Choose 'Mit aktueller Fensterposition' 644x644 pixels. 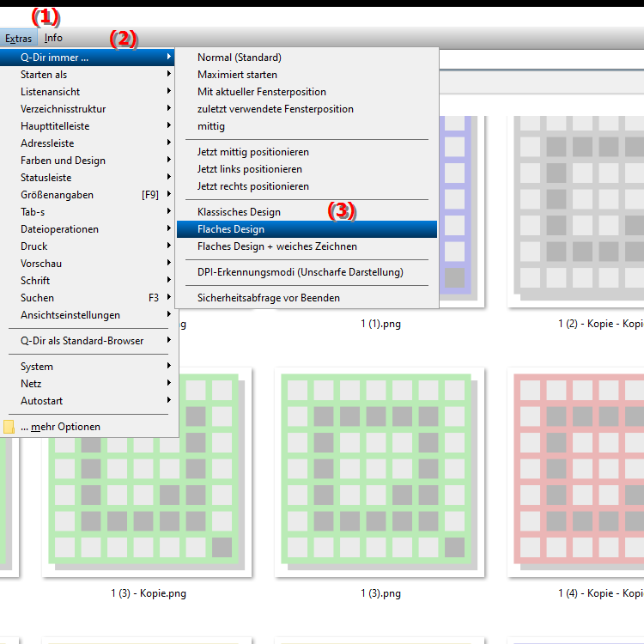point(307,92)
